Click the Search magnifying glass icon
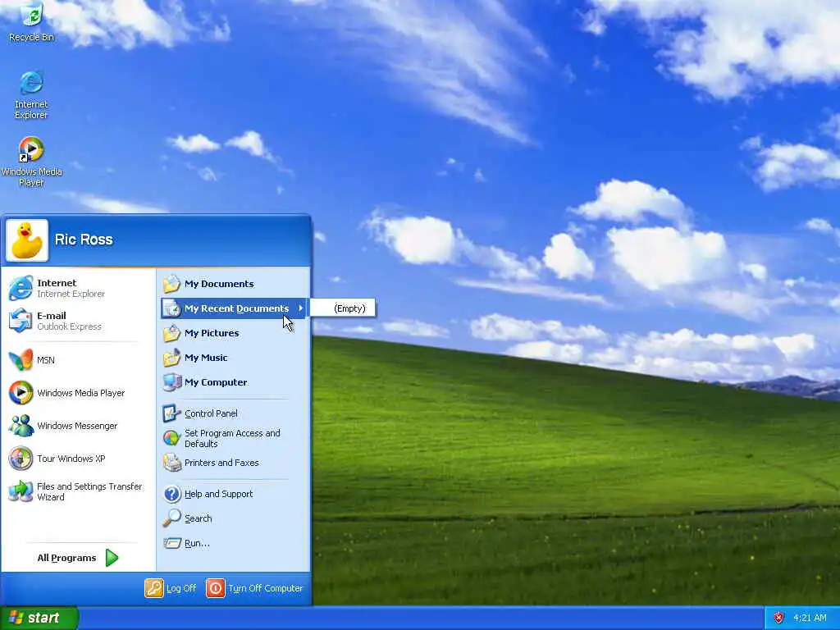840x630 pixels. coord(171,518)
